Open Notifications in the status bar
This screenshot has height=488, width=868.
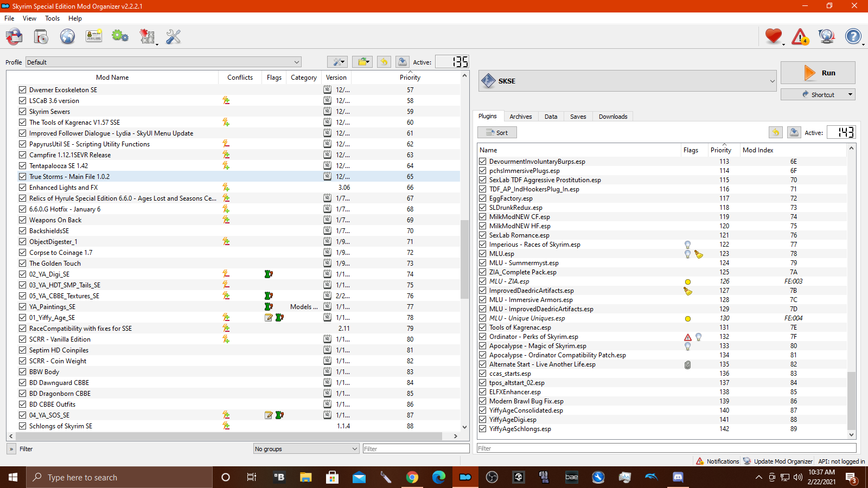coord(717,461)
